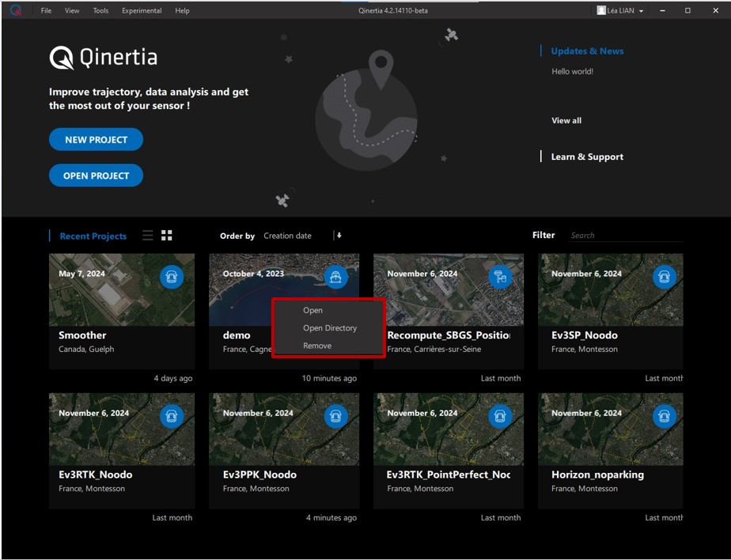
Task: Open the Ev3RTK_PointPerfect project thumbnail
Action: (449, 429)
